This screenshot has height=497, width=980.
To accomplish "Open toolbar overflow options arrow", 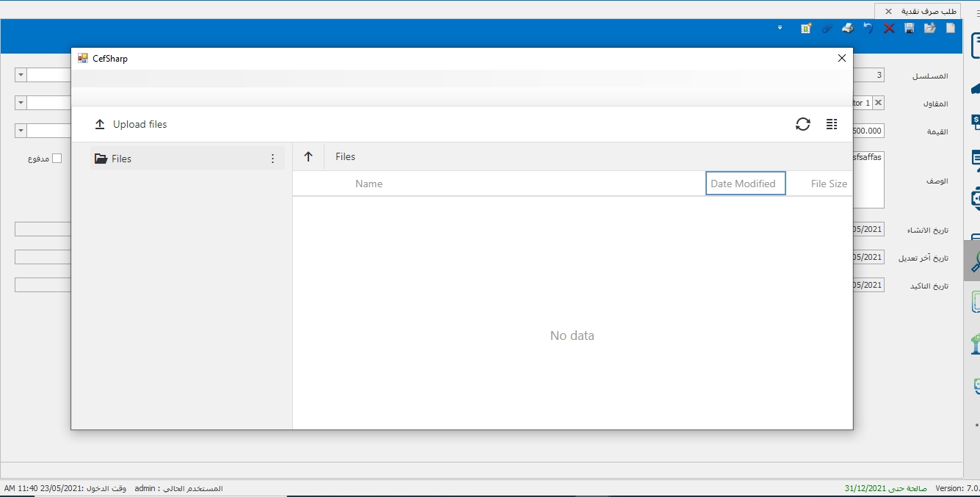I will point(780,28).
